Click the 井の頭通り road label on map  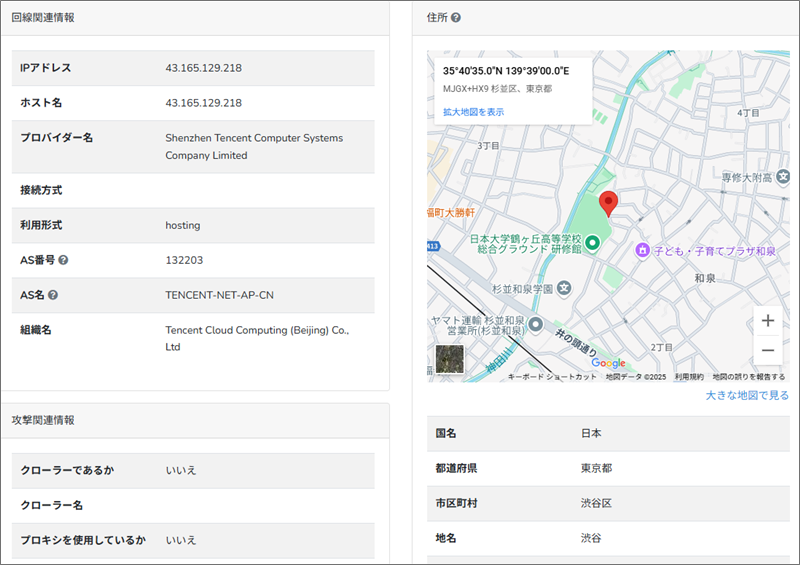pyautogui.click(x=576, y=343)
